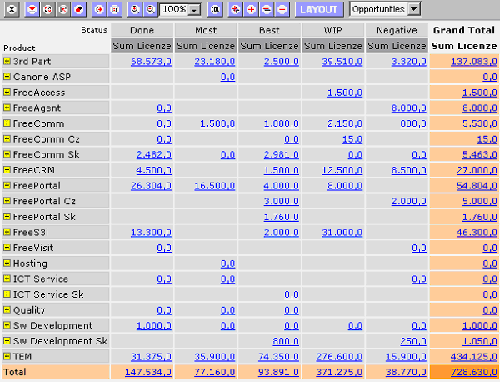The image size is (500, 382).
Task: Click the icon just left of LAYOUT
Action: [x=282, y=9]
